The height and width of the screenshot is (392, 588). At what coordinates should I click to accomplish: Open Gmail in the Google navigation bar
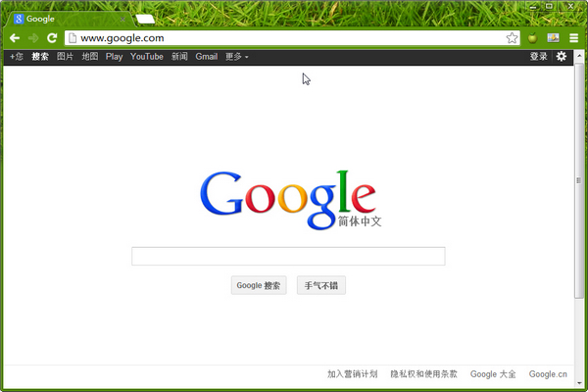pos(206,57)
